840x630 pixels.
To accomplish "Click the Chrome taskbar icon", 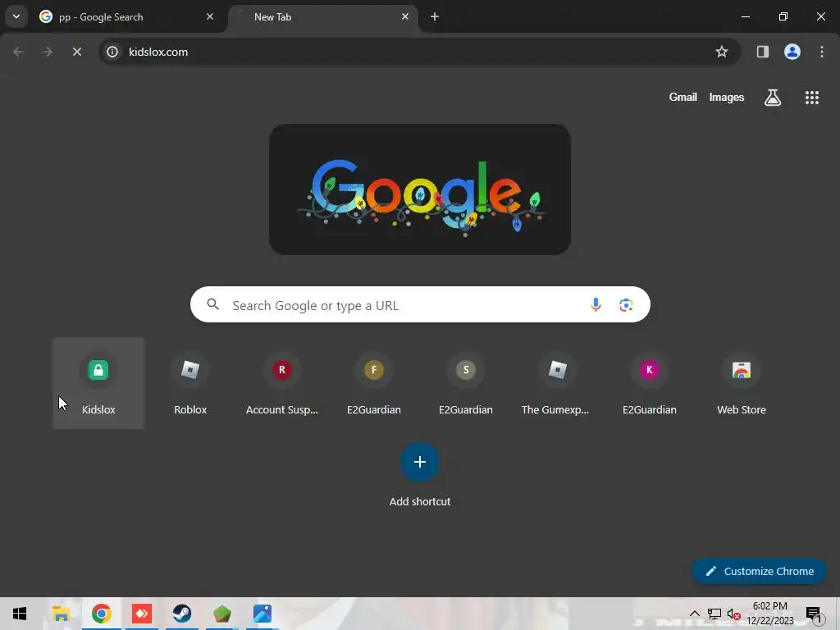I will coord(101,614).
